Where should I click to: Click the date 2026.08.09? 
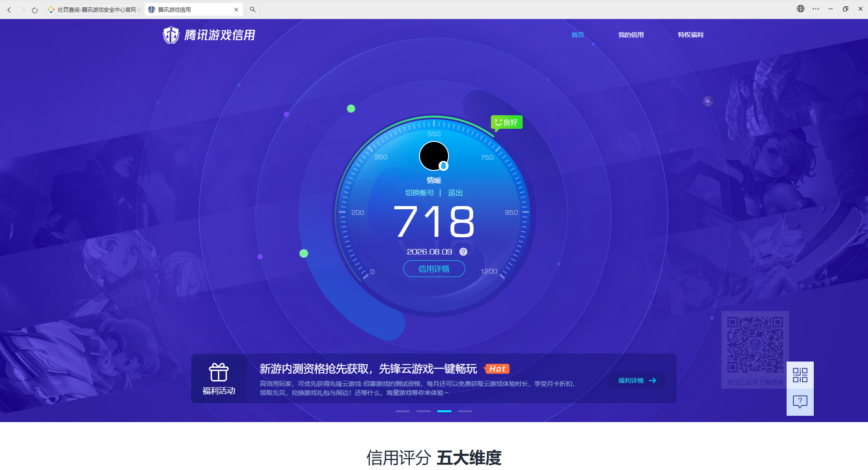pos(429,252)
